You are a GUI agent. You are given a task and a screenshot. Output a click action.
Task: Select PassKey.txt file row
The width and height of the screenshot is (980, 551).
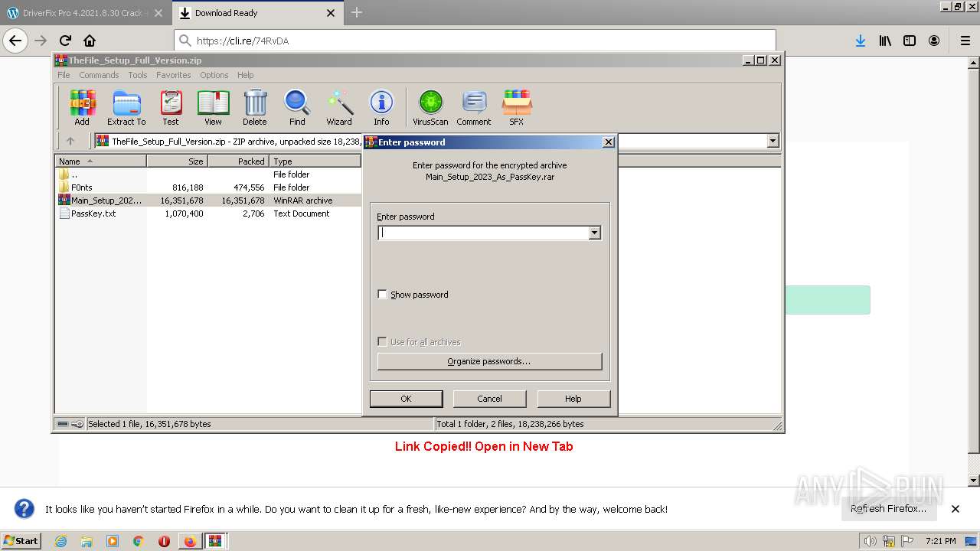point(208,214)
